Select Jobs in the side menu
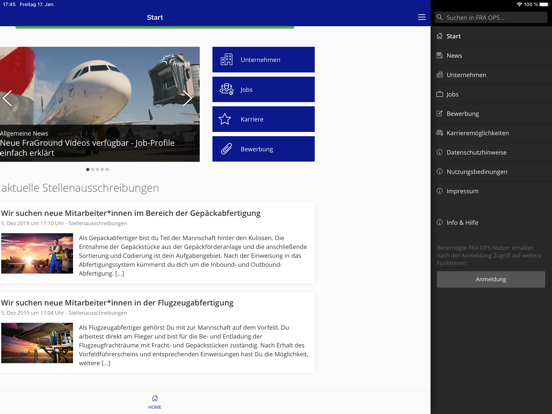This screenshot has width=552, height=414. click(x=491, y=94)
